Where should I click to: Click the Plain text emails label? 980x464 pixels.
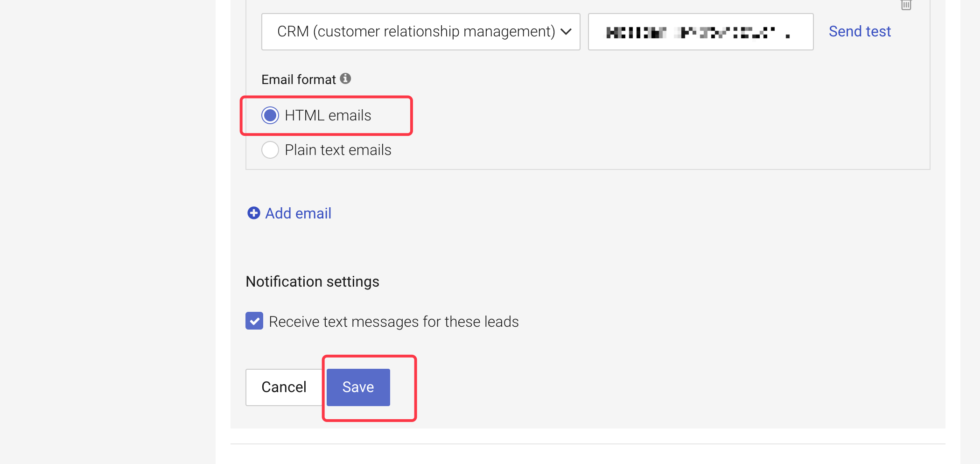(x=338, y=150)
